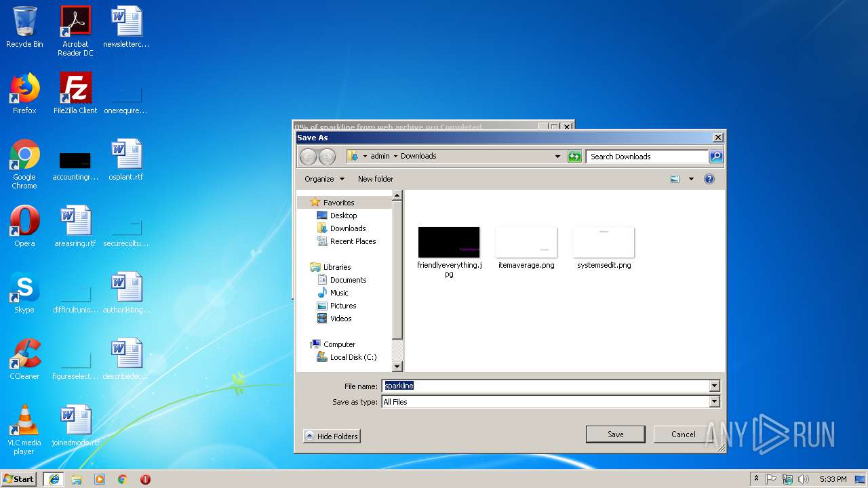868x488 pixels.
Task: Launch CCleaner from desktop
Action: [x=24, y=359]
